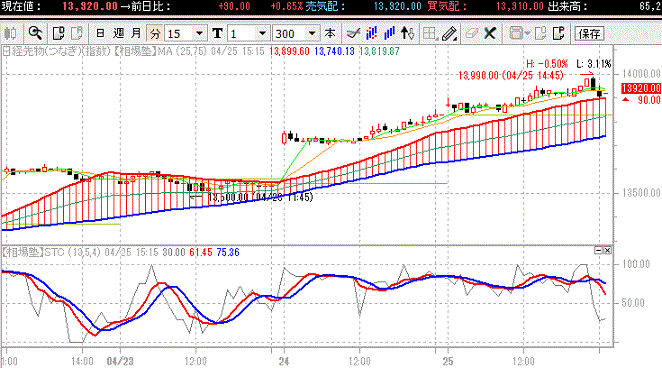Click the 13,500.00 low price annotation
Screen dimensions: 662x368
(260, 197)
